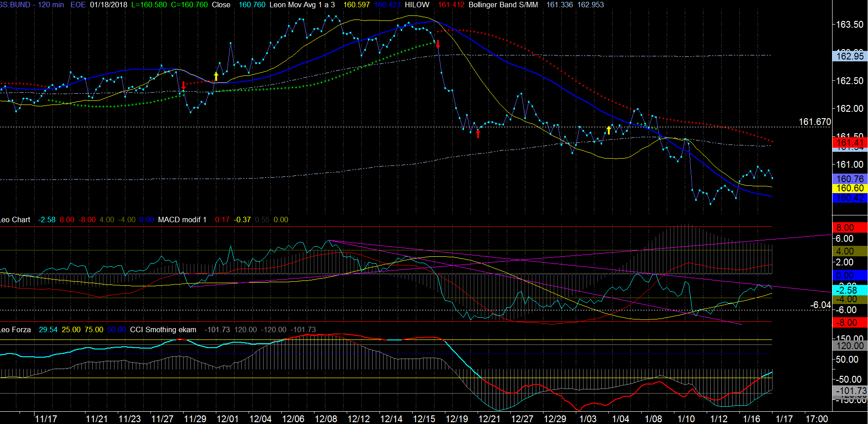Click the 1/03 date on the time axis
868x424 pixels.
[x=588, y=419]
